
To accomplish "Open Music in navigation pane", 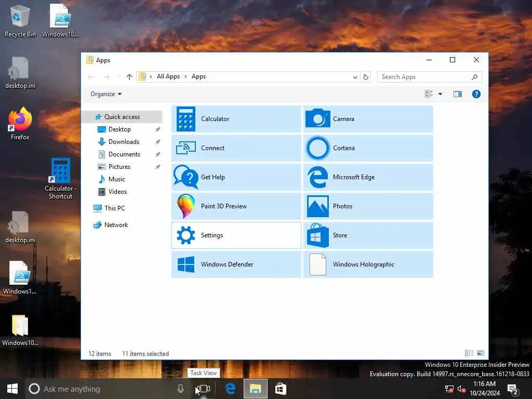I will [116, 179].
